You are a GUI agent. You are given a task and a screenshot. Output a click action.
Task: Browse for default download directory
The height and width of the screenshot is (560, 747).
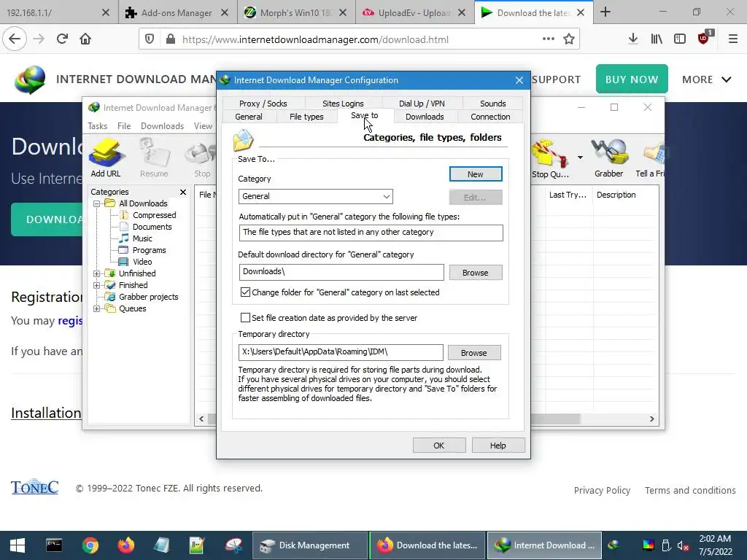point(475,273)
